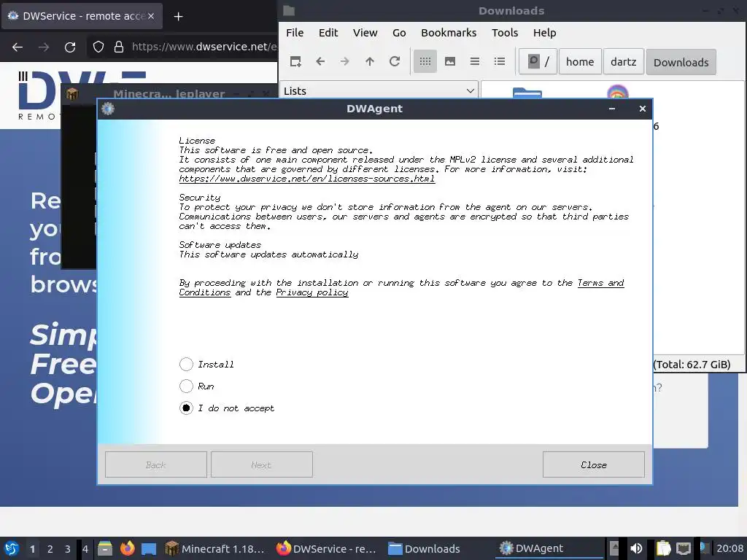The image size is (747, 560).
Task: Minimize the DWAgent window
Action: coord(612,109)
